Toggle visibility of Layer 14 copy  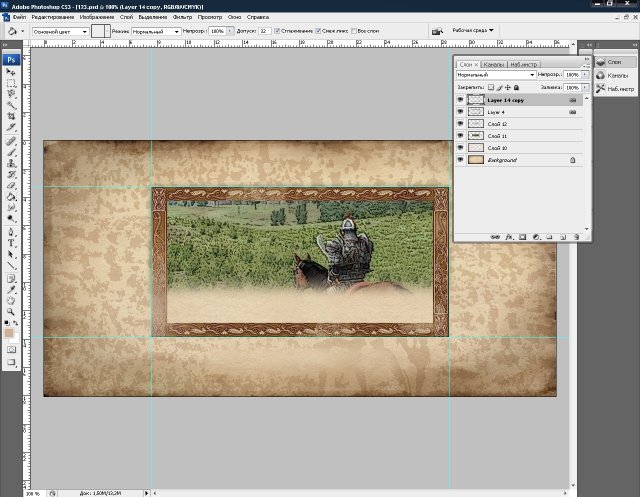point(460,100)
